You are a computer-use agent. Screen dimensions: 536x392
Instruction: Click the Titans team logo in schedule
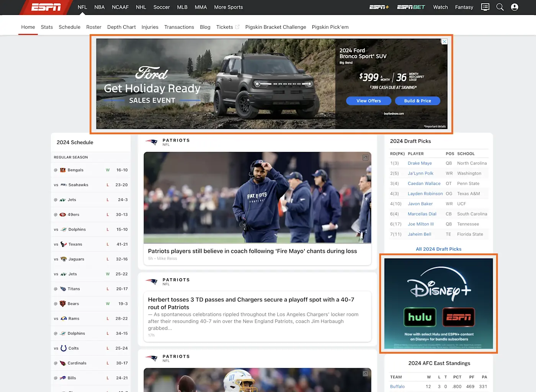(63, 289)
